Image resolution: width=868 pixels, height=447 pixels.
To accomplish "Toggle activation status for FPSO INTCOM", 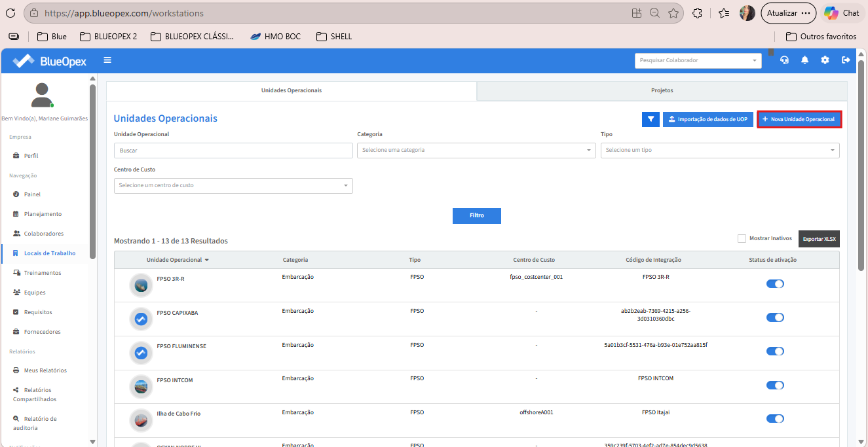I will pos(775,385).
